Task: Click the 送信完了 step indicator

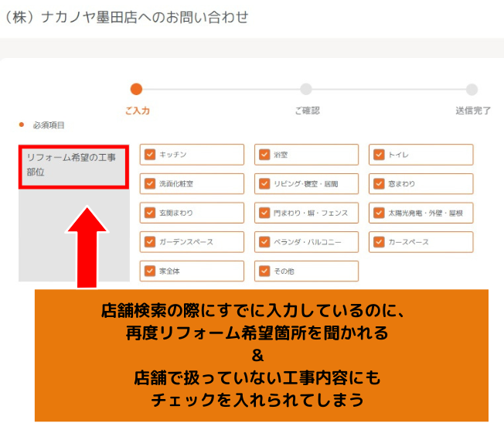Action: pos(472,90)
